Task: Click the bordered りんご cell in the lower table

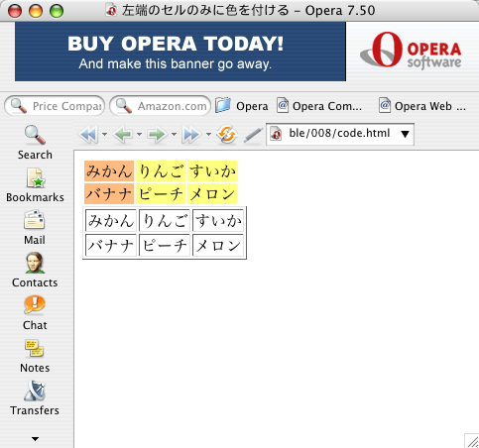Action: point(165,220)
